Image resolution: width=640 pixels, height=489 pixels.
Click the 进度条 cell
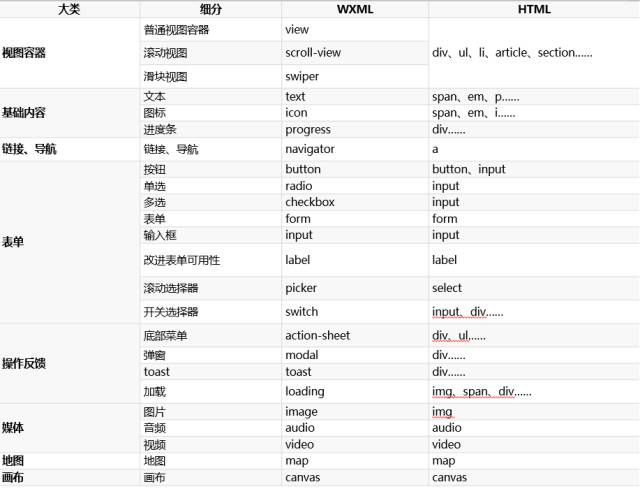[x=211, y=129]
